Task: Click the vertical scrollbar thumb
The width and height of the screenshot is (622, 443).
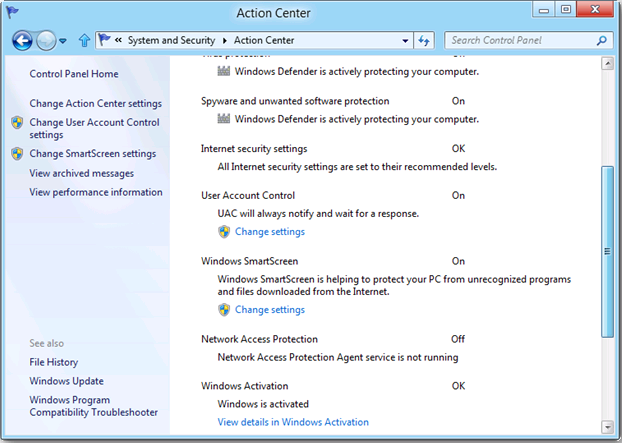Action: [x=607, y=251]
